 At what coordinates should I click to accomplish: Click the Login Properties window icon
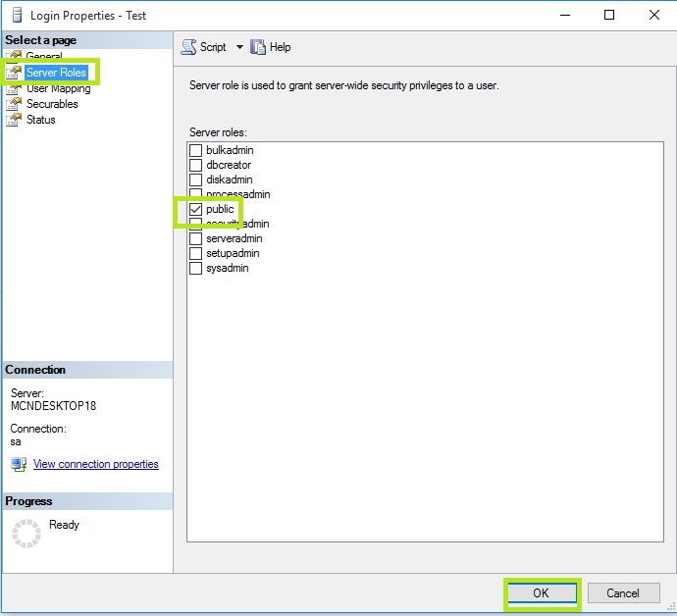tap(18, 15)
